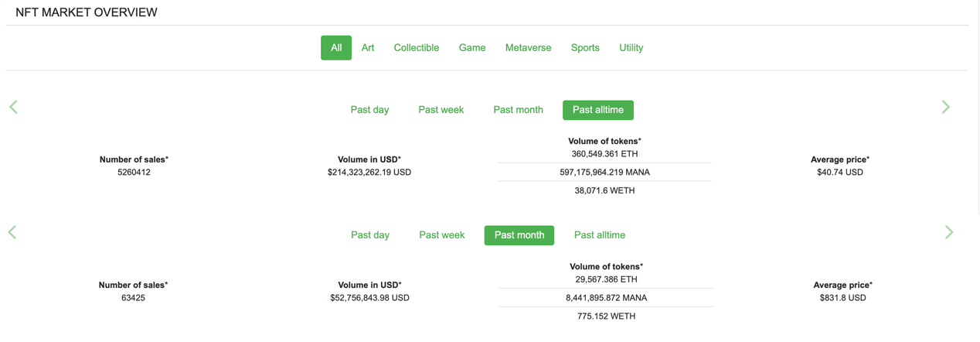Select Past day in the upper period row
Image resolution: width=980 pixels, height=342 pixels.
369,110
